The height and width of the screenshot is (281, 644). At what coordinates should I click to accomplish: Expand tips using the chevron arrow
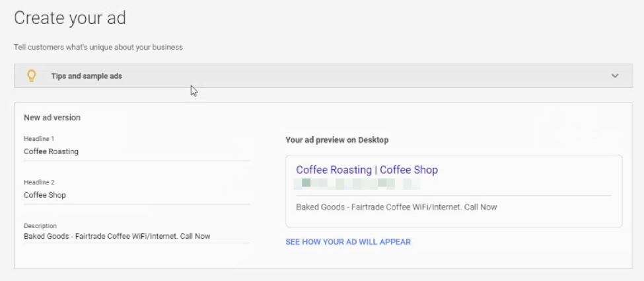[x=615, y=76]
